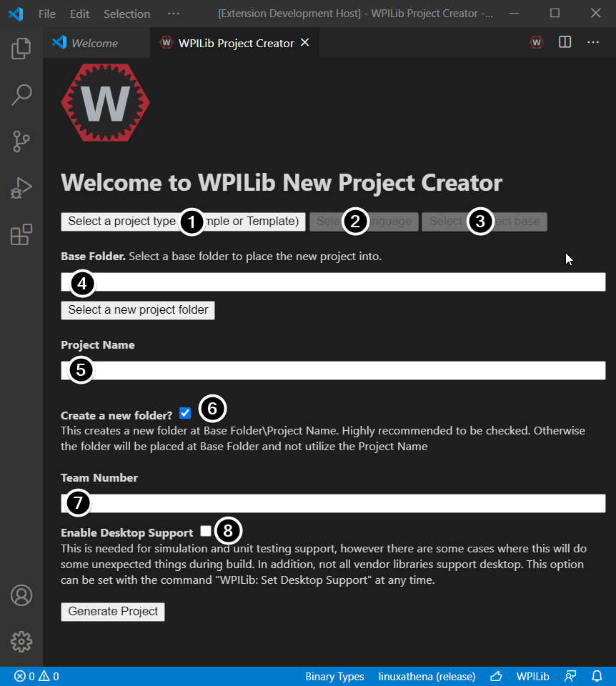616x686 pixels.
Task: Click Select a project type button
Action: pos(184,222)
